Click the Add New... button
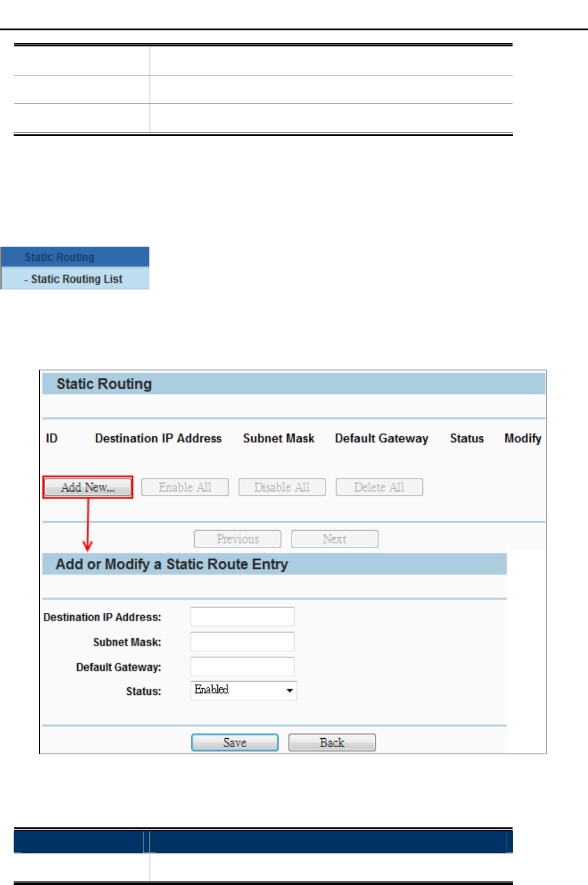Viewport: 588px width, 885px height. (x=88, y=487)
